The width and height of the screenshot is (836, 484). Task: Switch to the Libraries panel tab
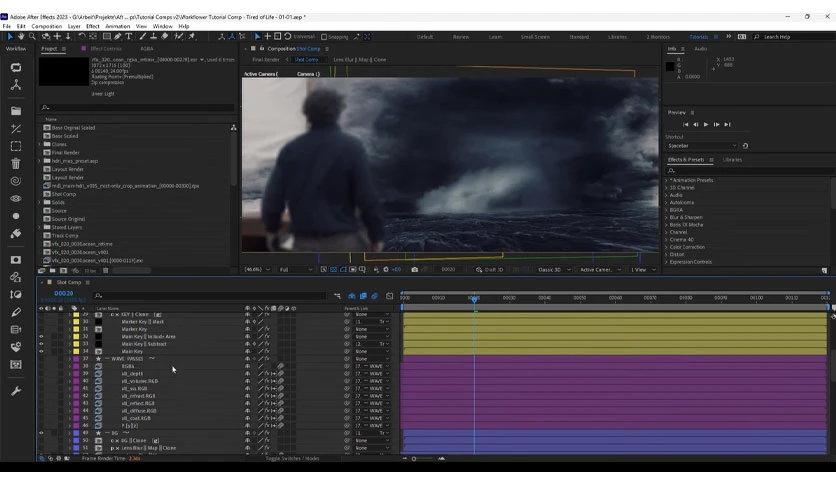click(x=732, y=159)
